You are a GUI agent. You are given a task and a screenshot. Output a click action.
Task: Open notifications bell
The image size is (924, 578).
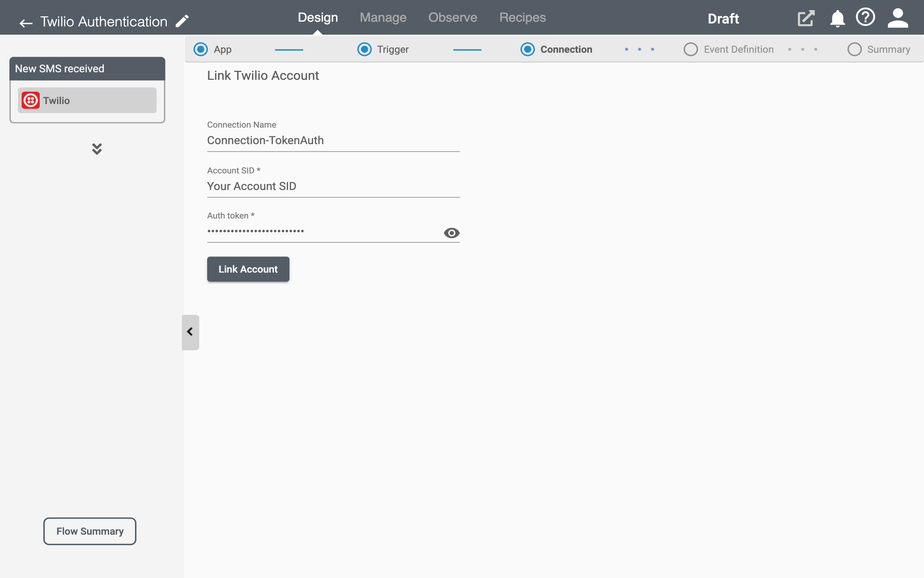837,18
